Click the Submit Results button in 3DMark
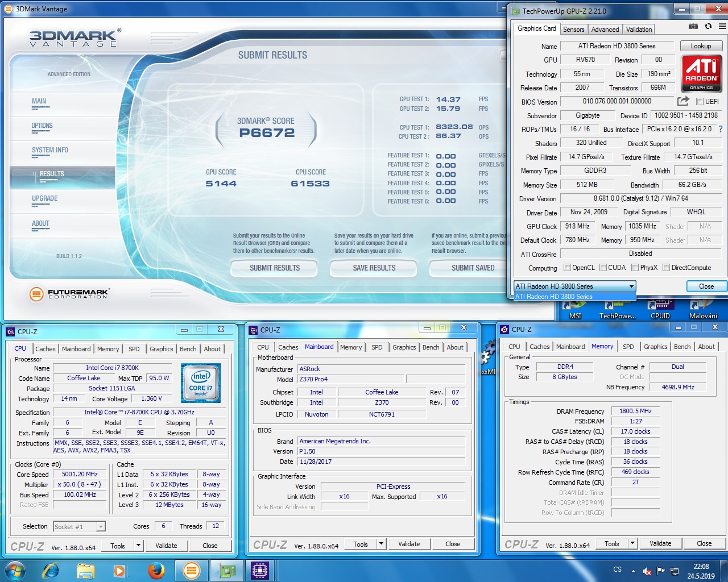Screen dimensions: 728x582 pos(275,268)
